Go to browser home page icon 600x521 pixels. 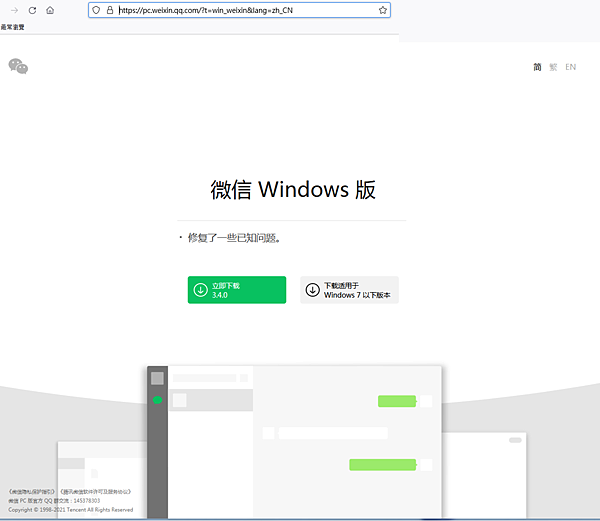[x=50, y=10]
